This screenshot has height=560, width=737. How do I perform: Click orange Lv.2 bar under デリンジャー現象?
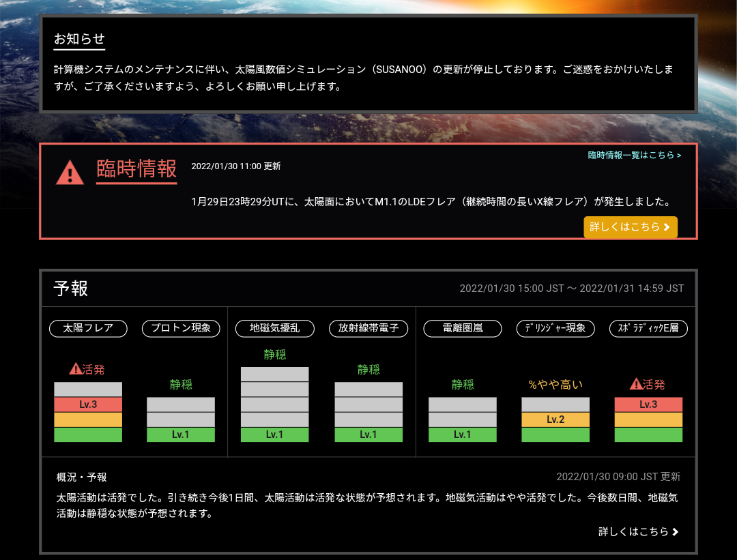[555, 419]
